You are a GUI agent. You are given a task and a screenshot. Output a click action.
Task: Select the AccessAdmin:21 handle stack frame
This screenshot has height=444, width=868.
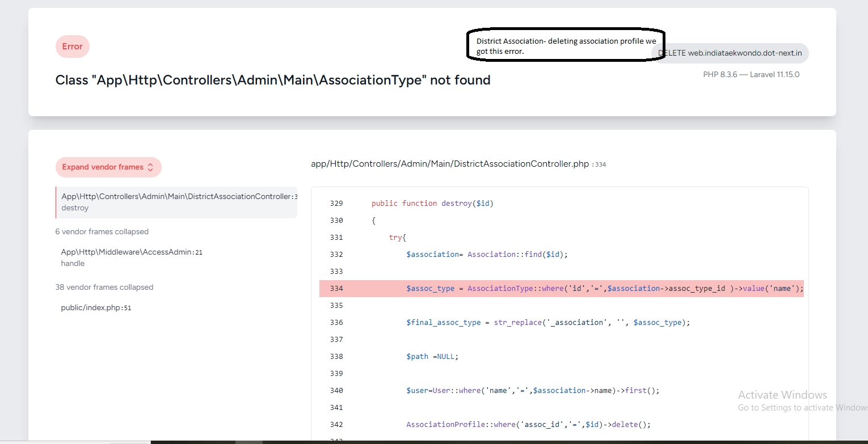(x=132, y=257)
